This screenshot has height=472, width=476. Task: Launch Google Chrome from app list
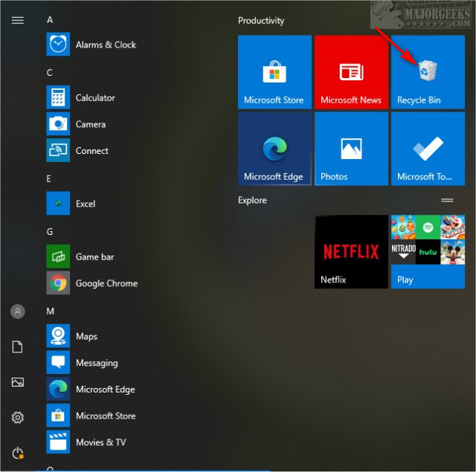point(106,283)
